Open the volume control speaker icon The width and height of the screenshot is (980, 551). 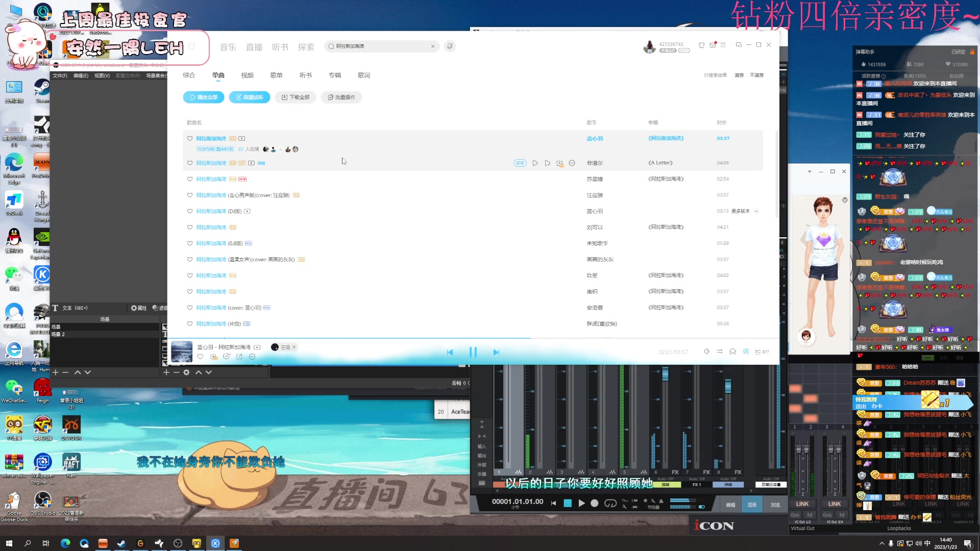point(706,352)
